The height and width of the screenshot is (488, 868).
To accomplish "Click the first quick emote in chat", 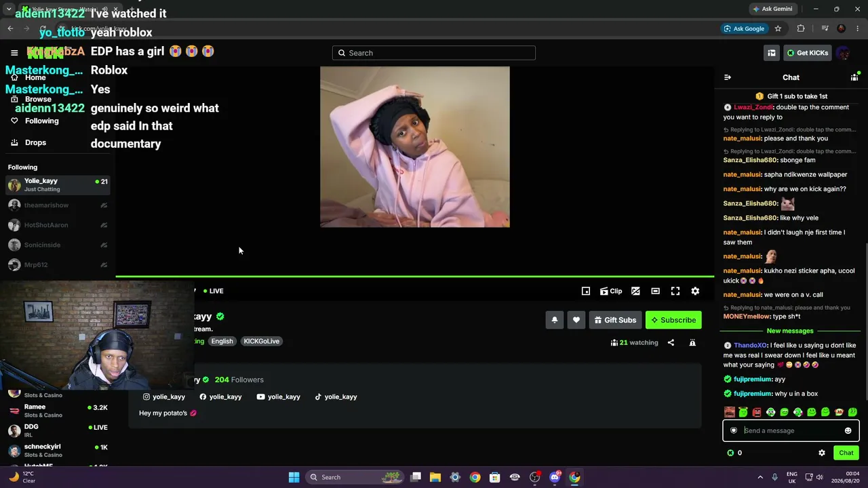I will (730, 412).
